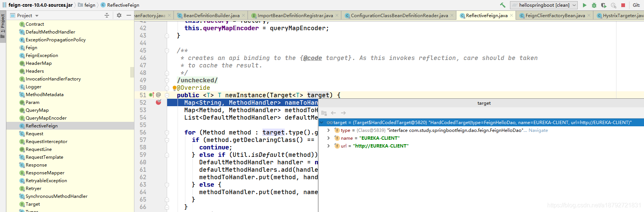
Task: Collapse all in Project panel
Action: [107, 15]
